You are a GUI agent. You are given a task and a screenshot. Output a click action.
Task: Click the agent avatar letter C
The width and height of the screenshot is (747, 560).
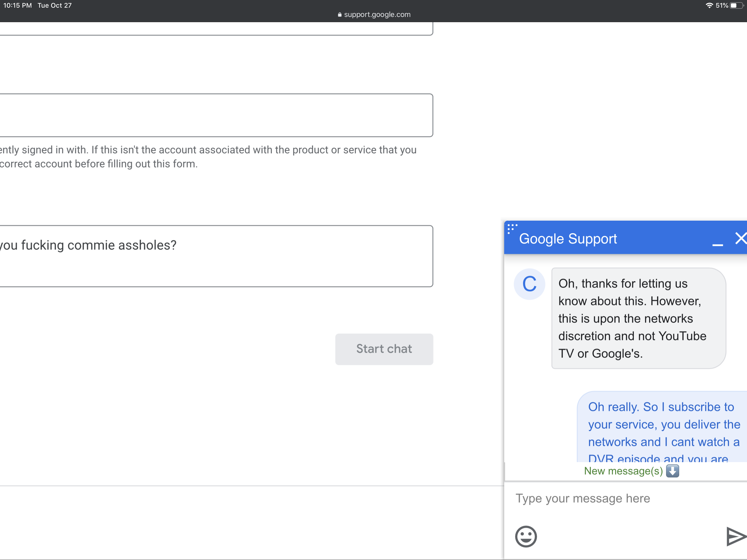tap(529, 284)
